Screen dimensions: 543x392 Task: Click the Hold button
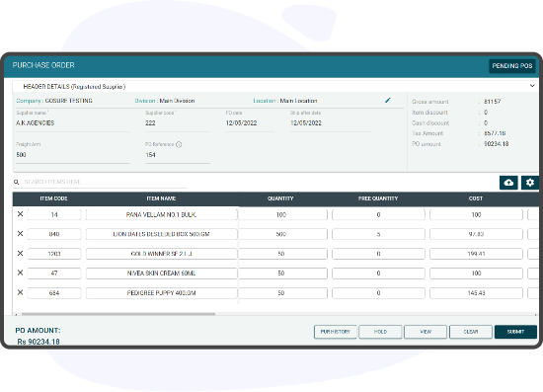click(x=380, y=332)
